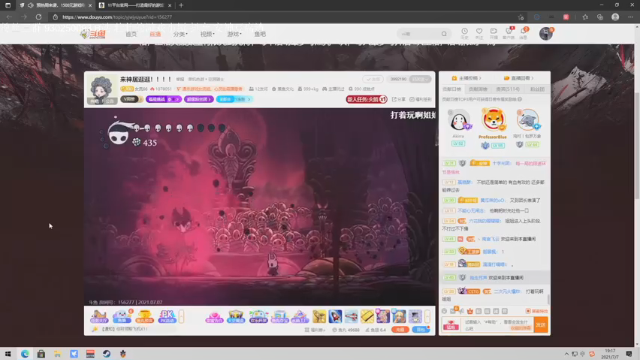Open Microsoft Store from taskbar
This screenshot has width=640, height=360.
coord(41,354)
